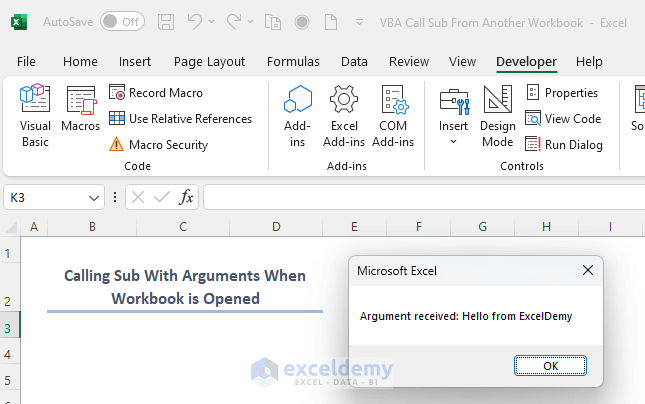This screenshot has height=404, width=645.
Task: Toggle Design Mode
Action: click(x=498, y=116)
